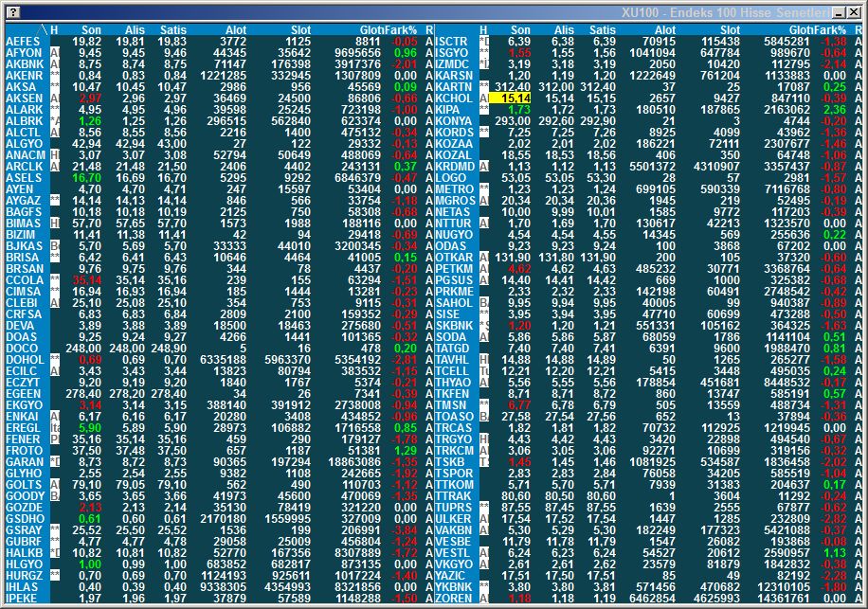
Task: Click the GSRAY ticker
Action: (x=24, y=530)
